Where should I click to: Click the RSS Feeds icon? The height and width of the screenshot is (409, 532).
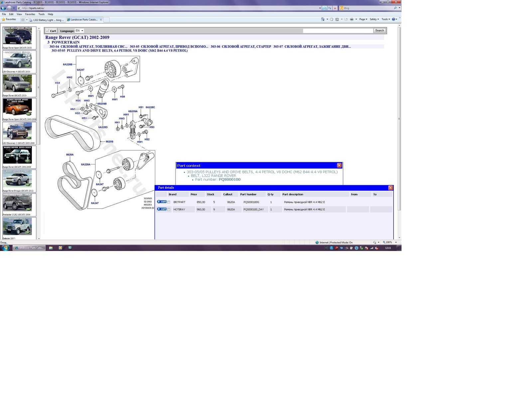tap(337, 19)
